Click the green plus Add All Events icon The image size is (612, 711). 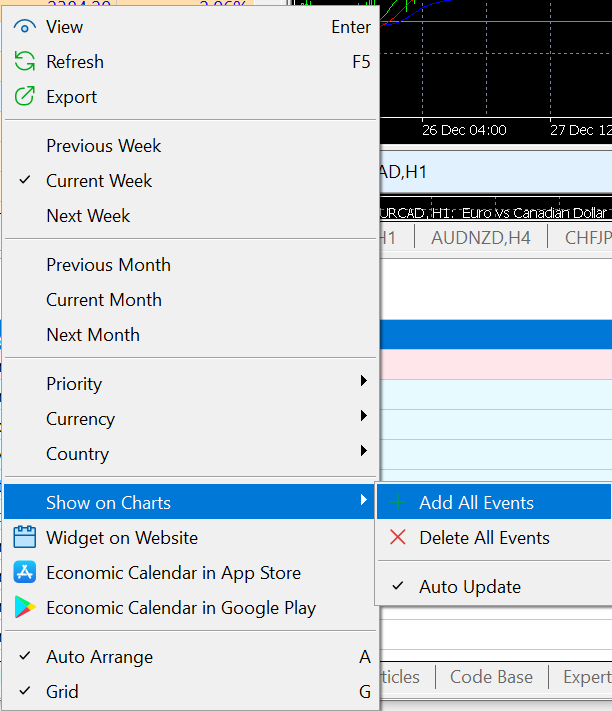tap(398, 503)
